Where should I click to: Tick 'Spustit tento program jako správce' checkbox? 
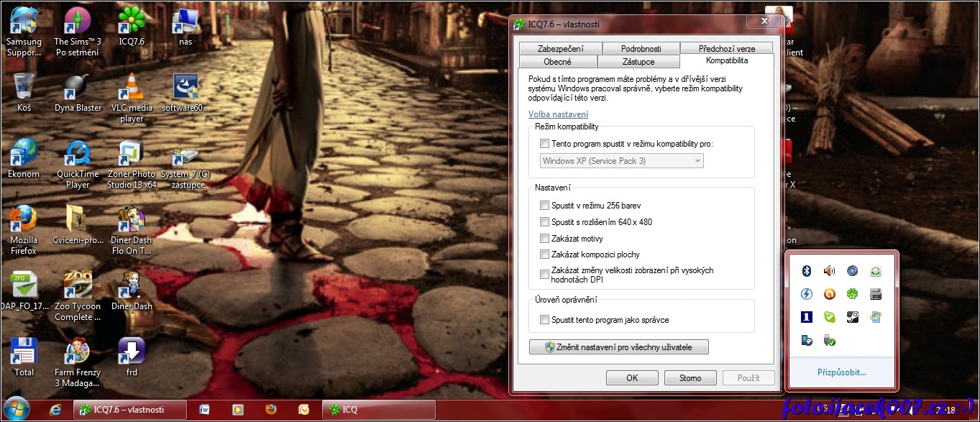(544, 320)
